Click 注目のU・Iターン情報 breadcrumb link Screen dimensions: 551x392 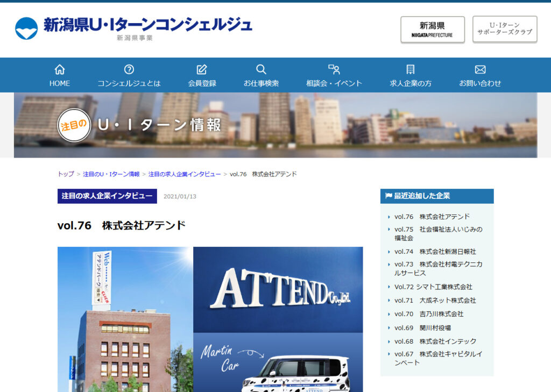pos(111,174)
